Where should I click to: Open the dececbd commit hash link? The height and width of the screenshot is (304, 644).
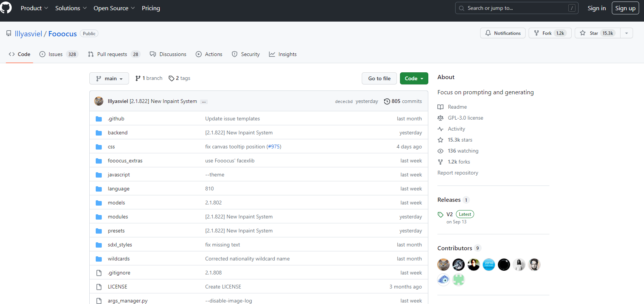pos(344,101)
